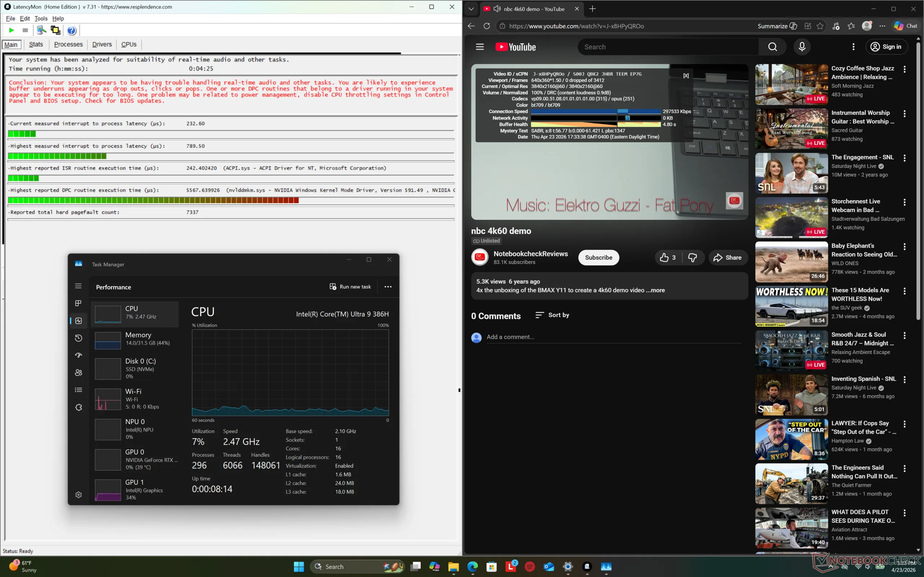Open the Task Manager Startup apps icon
Viewport: 924px width, 577px height.
78,355
